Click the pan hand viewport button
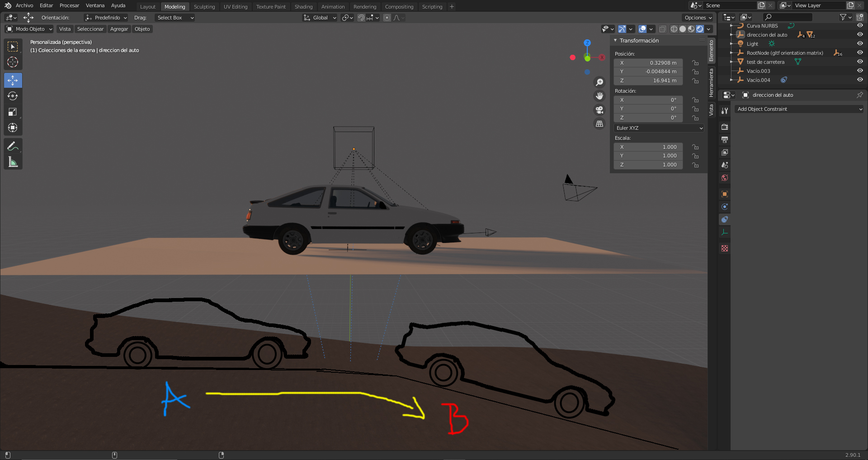868x460 pixels. coord(599,96)
